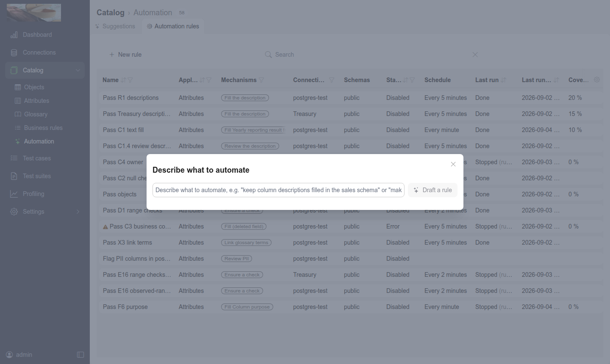Viewport: 610px width, 364px height.
Task: Click the Schedule column header
Action: coord(437,80)
